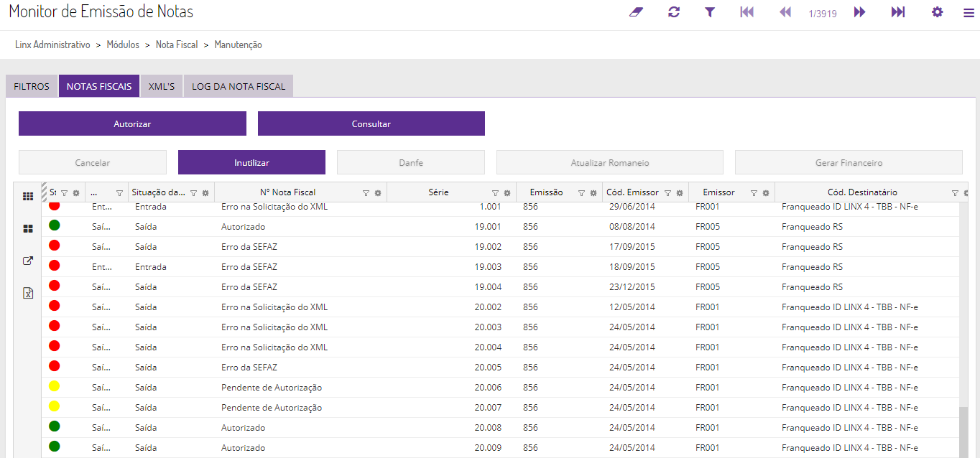The width and height of the screenshot is (980, 458).
Task: Select cell with value 19.003
Action: (451, 267)
